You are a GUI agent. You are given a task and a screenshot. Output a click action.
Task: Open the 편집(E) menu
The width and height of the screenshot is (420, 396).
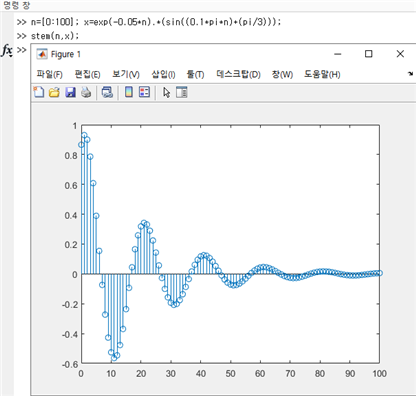87,74
